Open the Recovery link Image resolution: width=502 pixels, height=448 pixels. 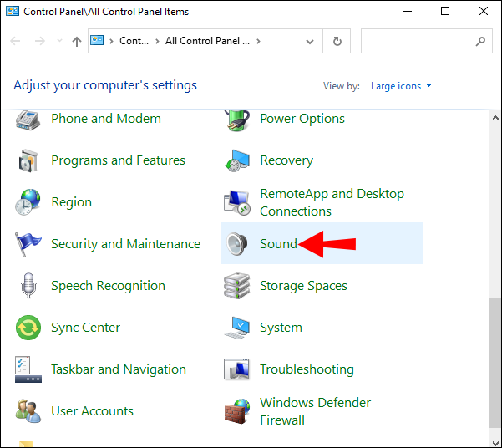point(286,160)
